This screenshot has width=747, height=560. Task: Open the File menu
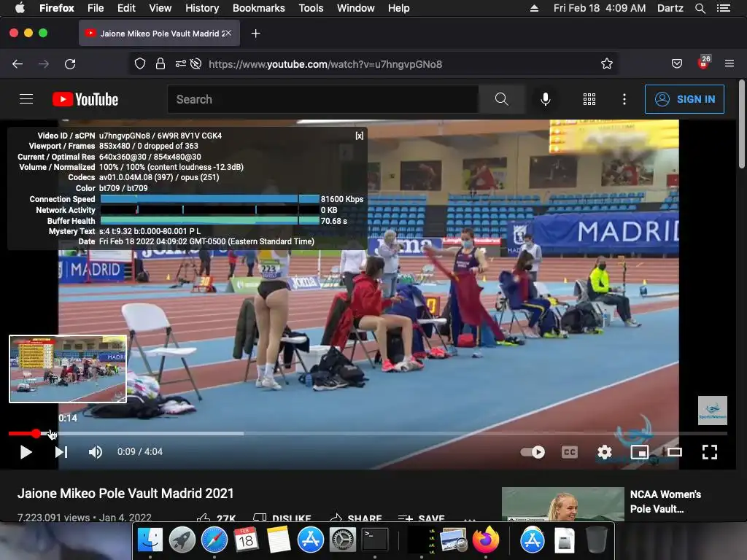(96, 8)
